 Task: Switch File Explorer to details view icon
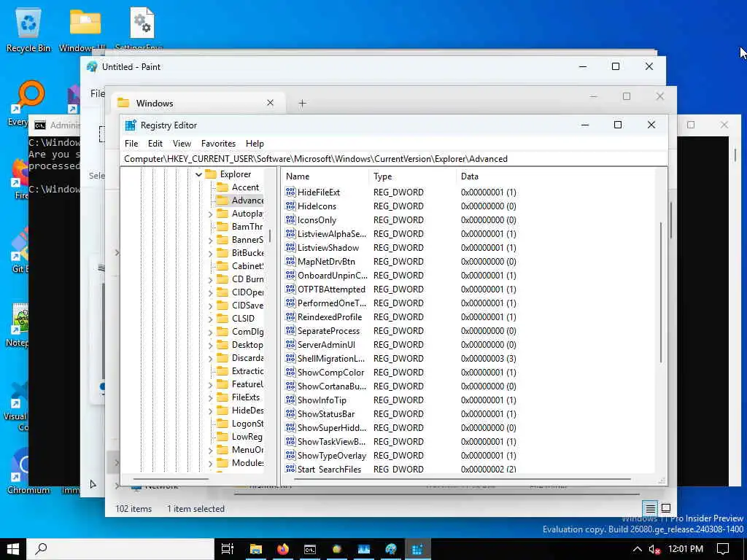click(x=650, y=508)
